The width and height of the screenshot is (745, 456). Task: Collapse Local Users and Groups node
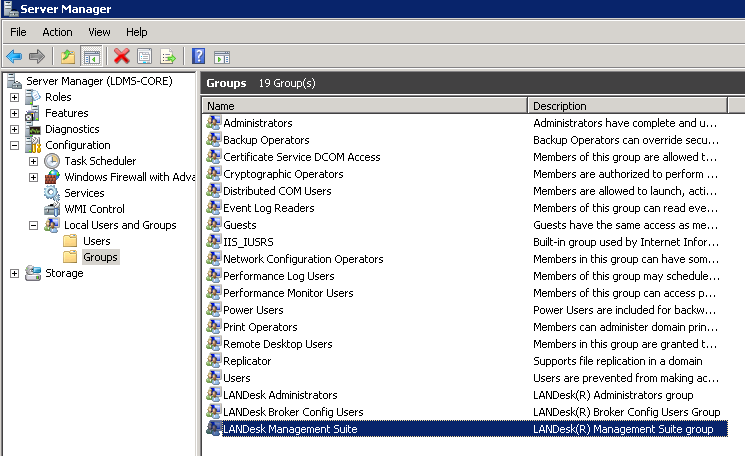[33, 225]
